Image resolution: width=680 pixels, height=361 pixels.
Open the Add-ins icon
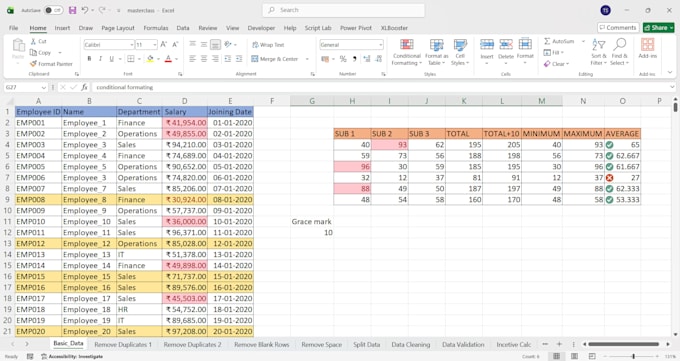(647, 44)
